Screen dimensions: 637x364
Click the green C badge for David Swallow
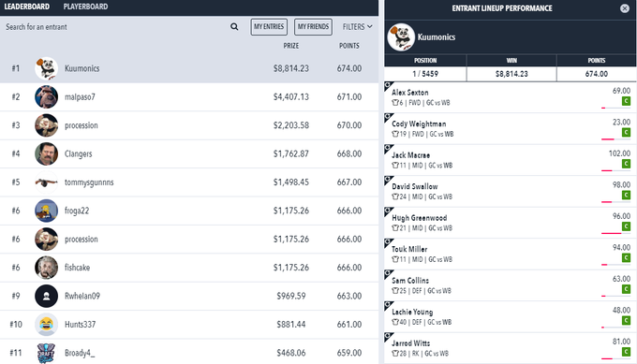tap(626, 196)
